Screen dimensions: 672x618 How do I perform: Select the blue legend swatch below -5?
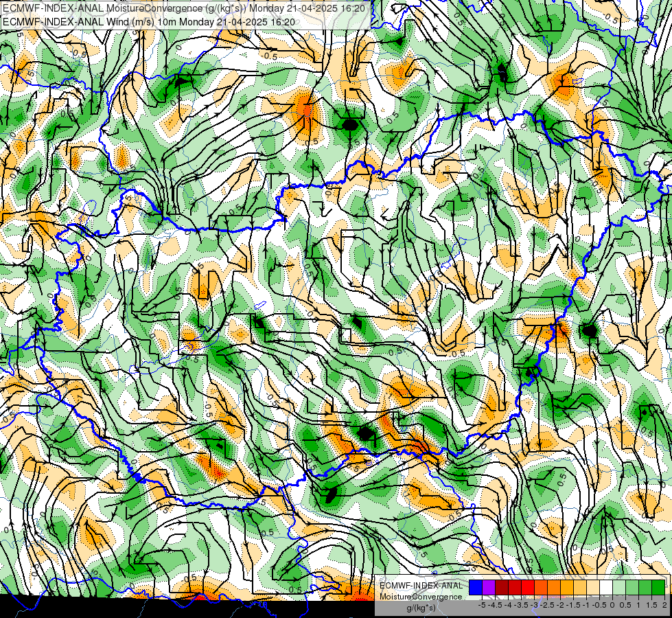tap(476, 588)
